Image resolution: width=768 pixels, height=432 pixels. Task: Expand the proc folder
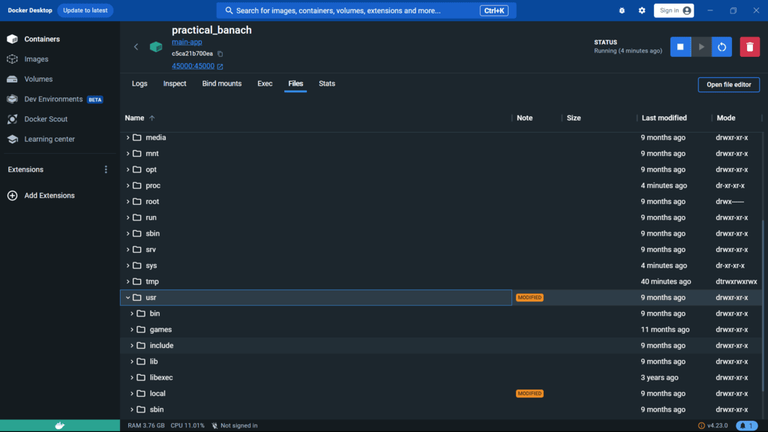tap(128, 186)
